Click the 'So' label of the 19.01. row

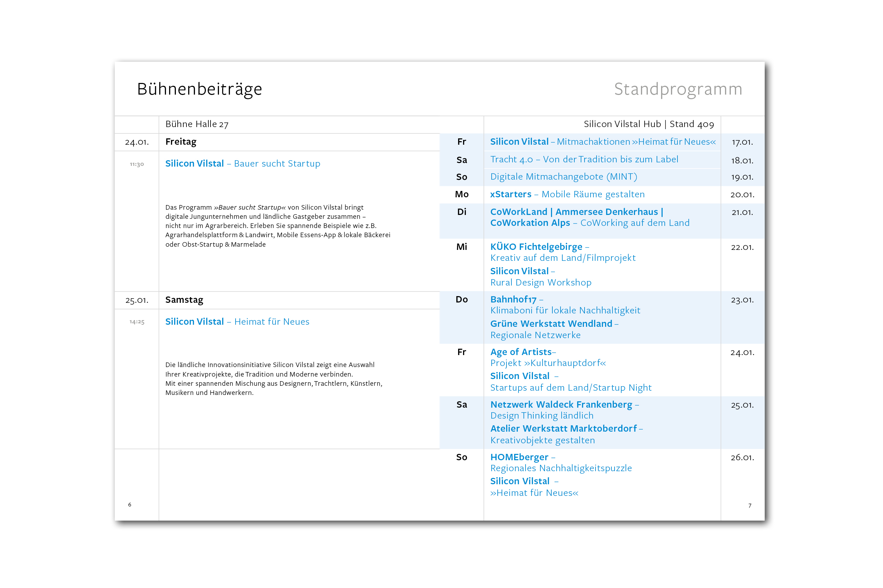[462, 177]
